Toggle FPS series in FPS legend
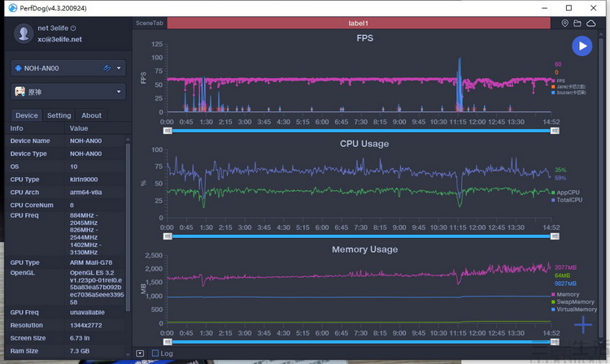Viewport: 610px width, 364px height. pos(558,80)
